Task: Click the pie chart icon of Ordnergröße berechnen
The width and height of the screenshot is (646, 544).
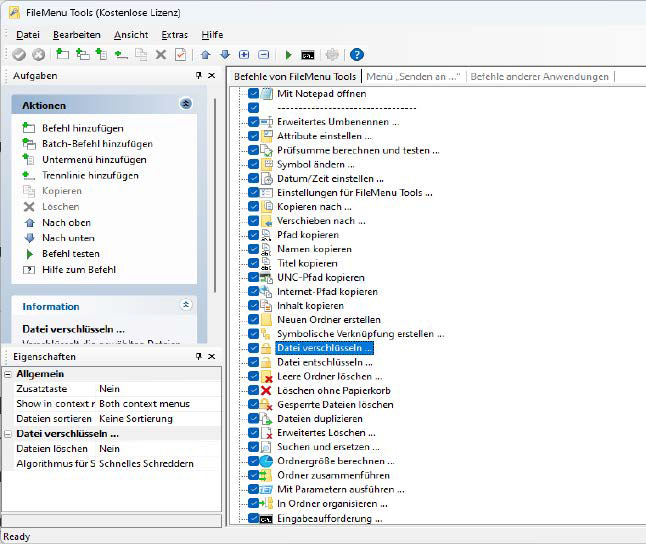Action: click(x=266, y=461)
